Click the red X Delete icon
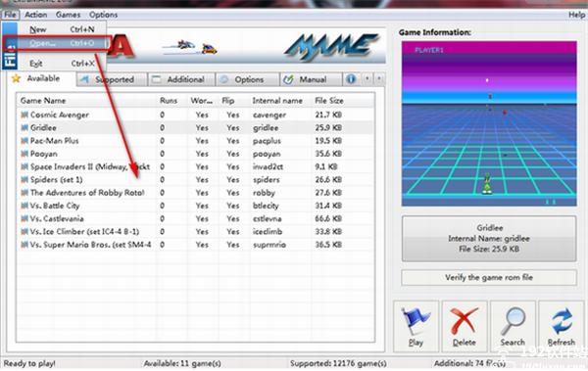Screen dimensions: 588x371 click(464, 321)
